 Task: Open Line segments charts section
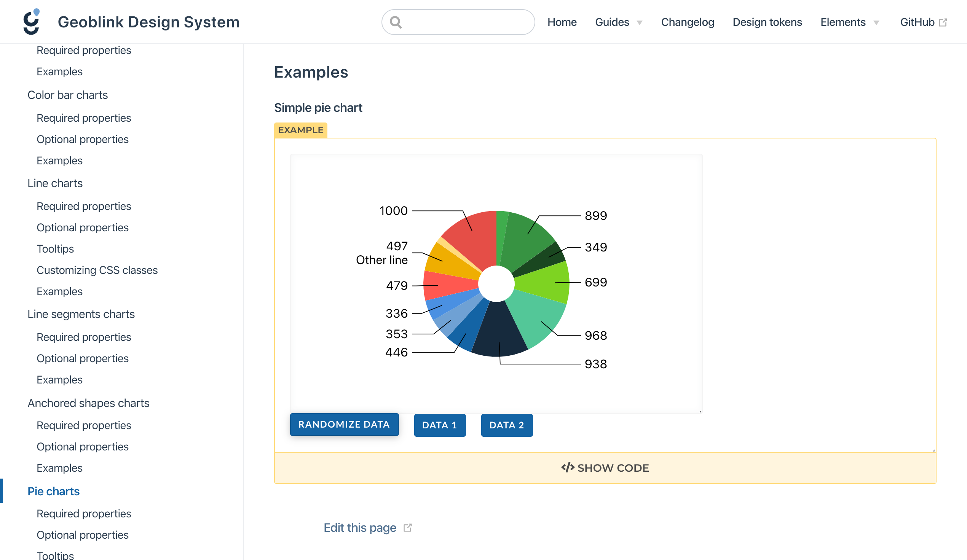[81, 314]
